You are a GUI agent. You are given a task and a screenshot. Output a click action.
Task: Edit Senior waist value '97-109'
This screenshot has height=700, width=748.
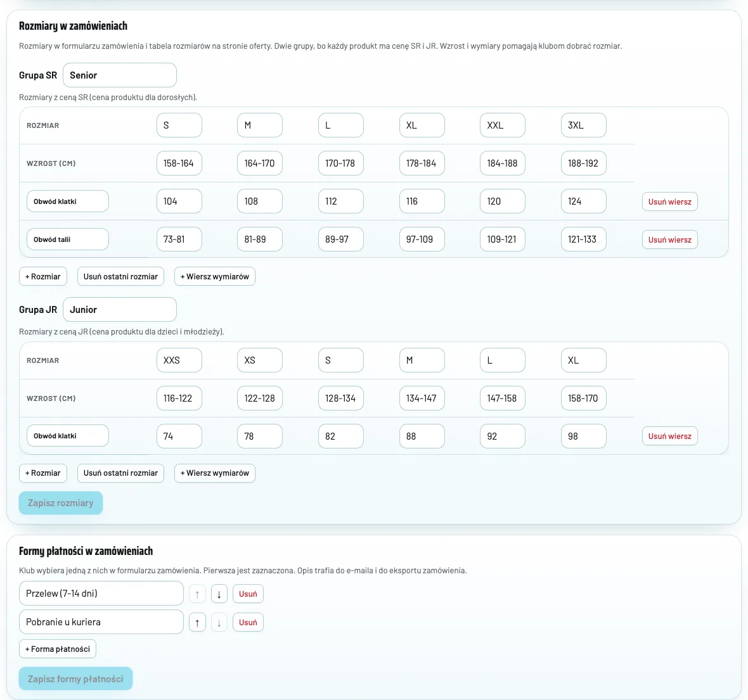[x=422, y=239]
